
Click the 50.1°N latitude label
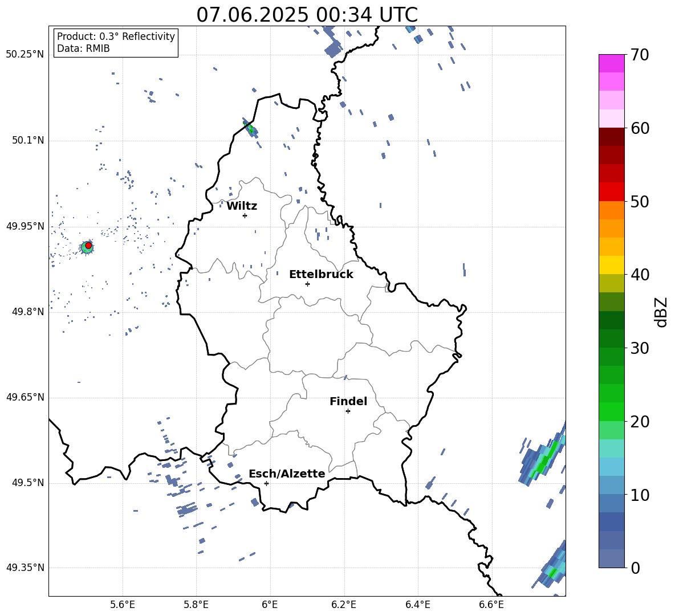coord(27,141)
